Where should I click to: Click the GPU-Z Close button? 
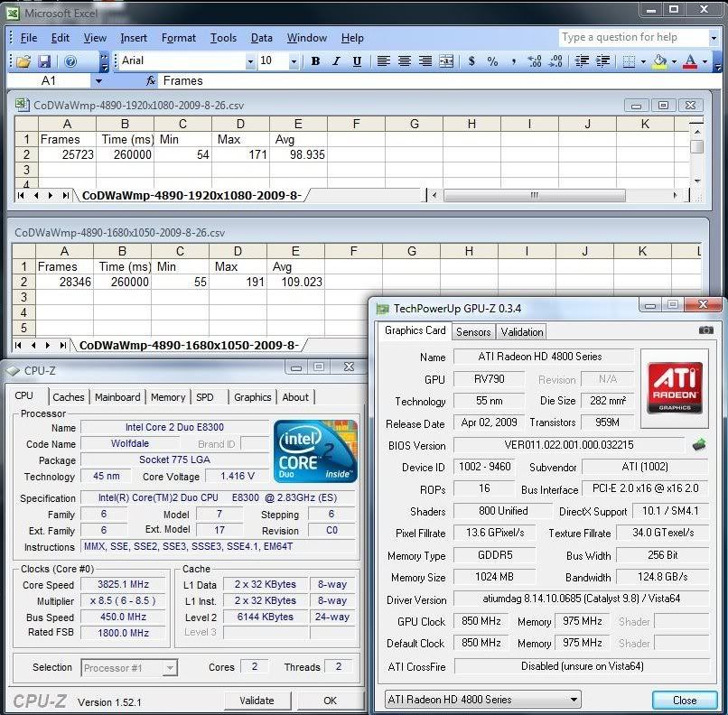click(685, 701)
